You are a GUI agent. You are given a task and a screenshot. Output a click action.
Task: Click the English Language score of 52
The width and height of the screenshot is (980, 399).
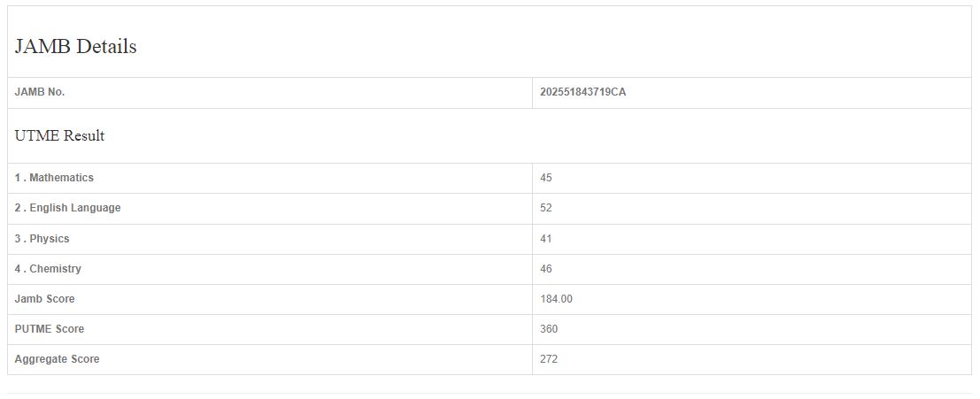[546, 208]
